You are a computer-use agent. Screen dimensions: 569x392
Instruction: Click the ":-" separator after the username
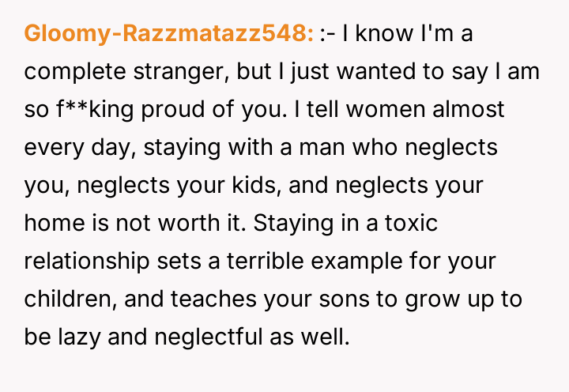[329, 33]
